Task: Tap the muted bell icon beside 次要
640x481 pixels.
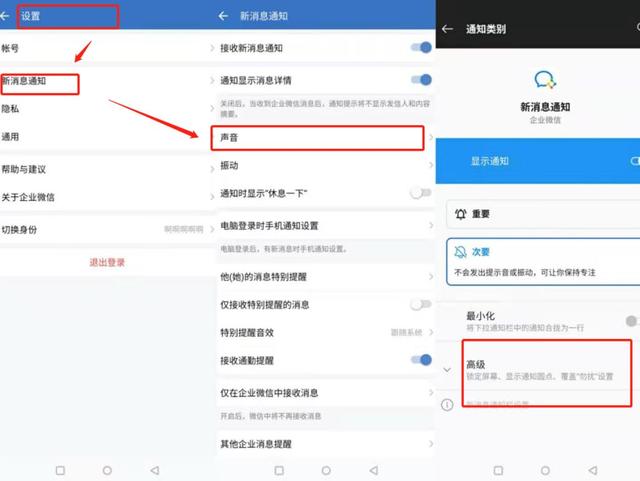Action: 460,252
